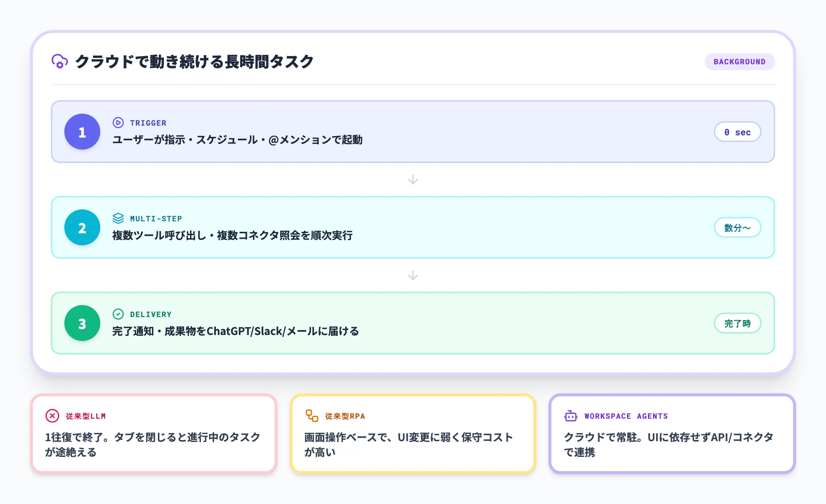Click the numbered circle 1 on the trigger step
The image size is (826, 504).
[x=82, y=132]
